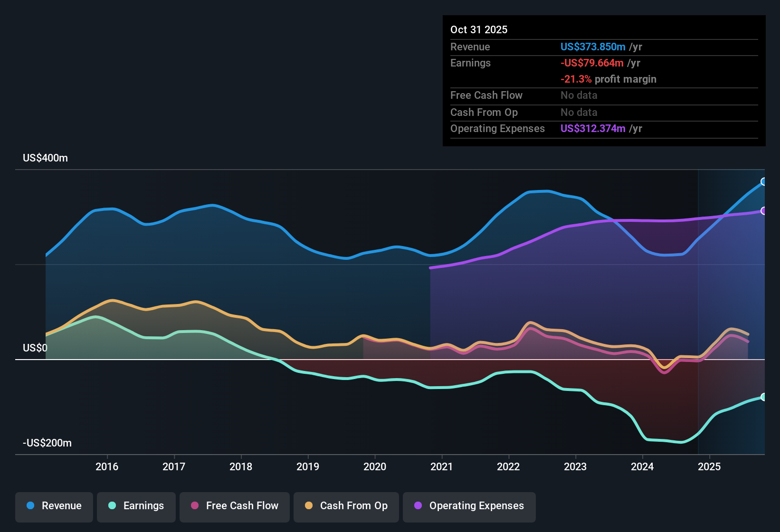Image resolution: width=780 pixels, height=532 pixels.
Task: Click the 2023 x-axis year label
Action: point(575,466)
